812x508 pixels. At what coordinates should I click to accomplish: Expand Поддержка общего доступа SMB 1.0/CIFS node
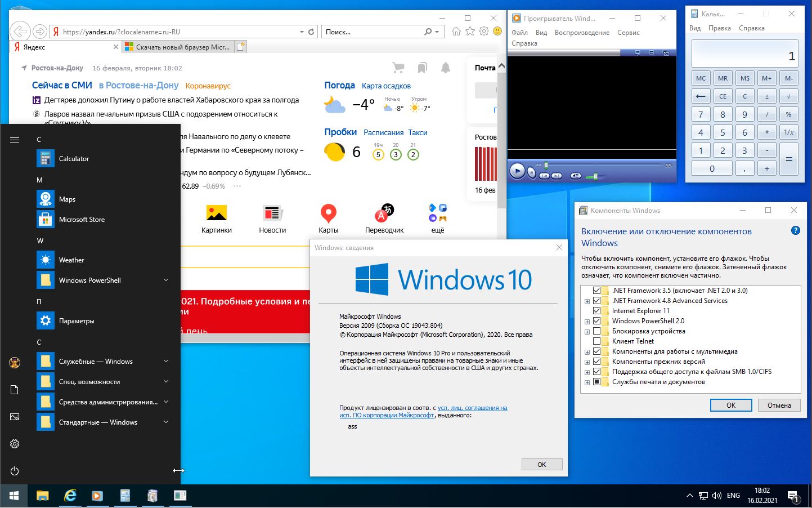(x=587, y=372)
